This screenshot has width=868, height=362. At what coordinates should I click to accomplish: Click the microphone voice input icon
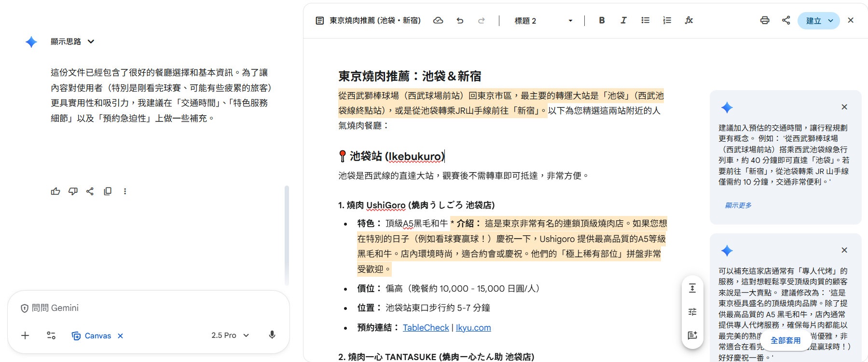tap(272, 335)
